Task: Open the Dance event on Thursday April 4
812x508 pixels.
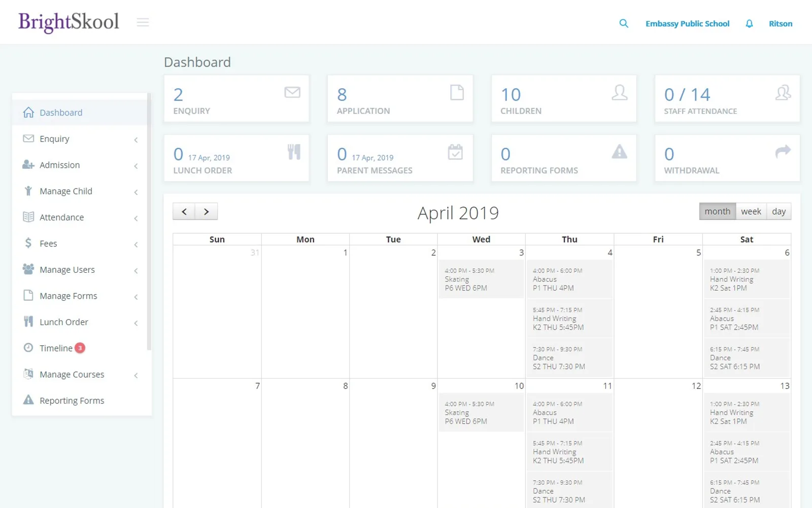Action: [x=570, y=358]
